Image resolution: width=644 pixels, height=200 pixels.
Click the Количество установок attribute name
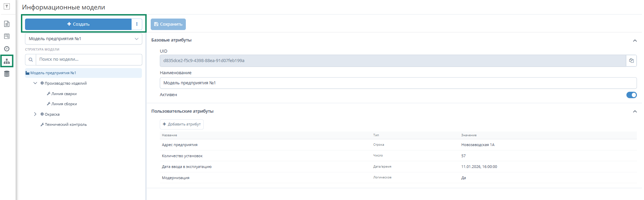click(182, 156)
